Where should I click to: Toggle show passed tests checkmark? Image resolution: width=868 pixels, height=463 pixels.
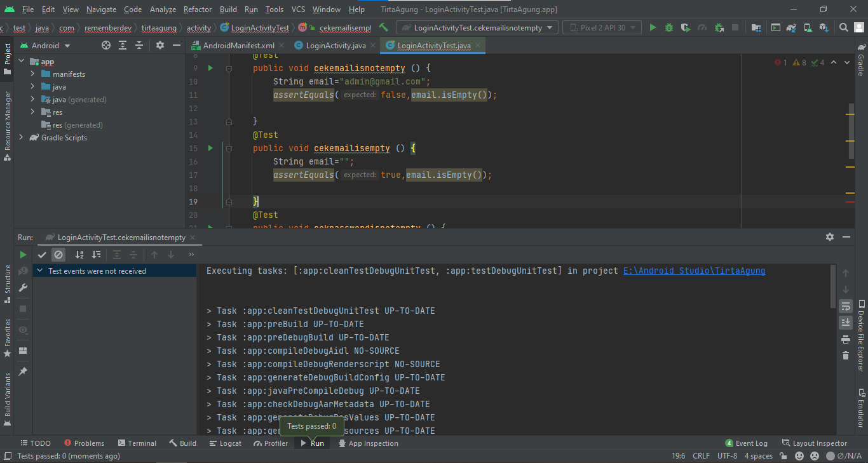pos(42,255)
